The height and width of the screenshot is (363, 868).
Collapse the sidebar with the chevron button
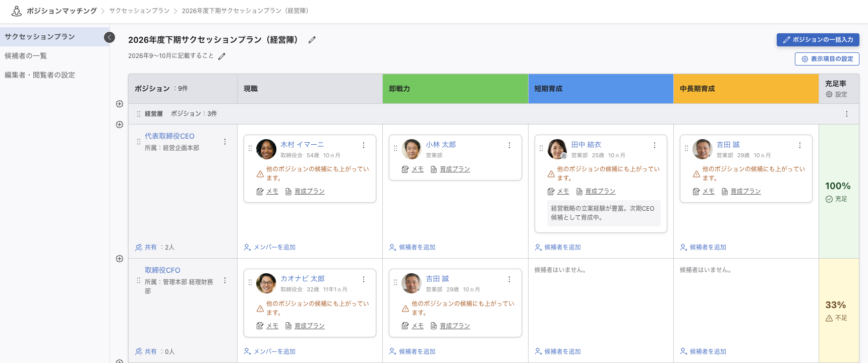pyautogui.click(x=109, y=37)
